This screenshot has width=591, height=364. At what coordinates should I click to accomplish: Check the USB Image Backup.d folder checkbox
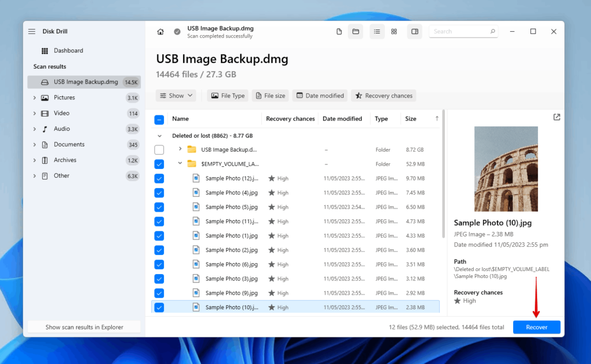point(159,149)
